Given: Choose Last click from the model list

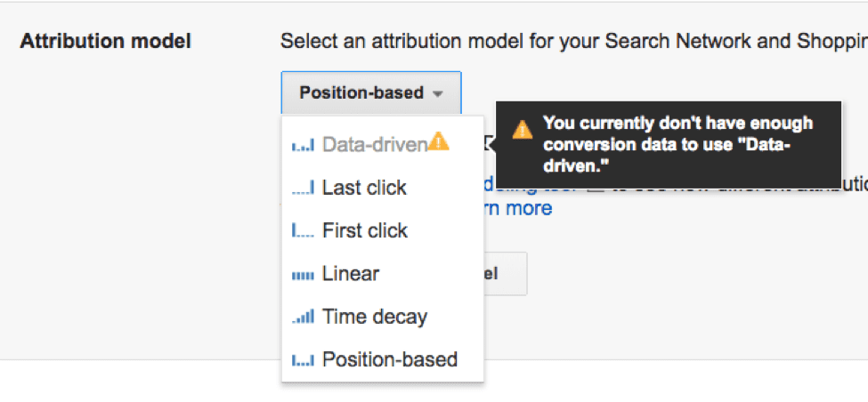Looking at the screenshot, I should (x=364, y=188).
